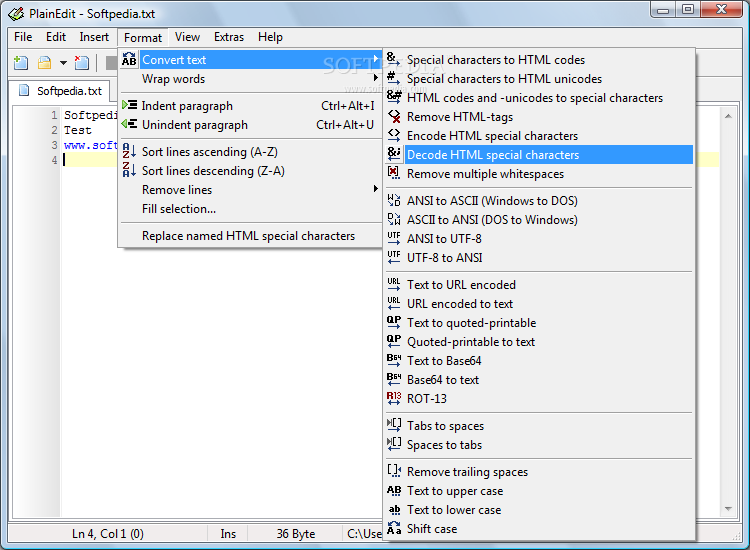Select Wrap words menu entry

coord(251,79)
